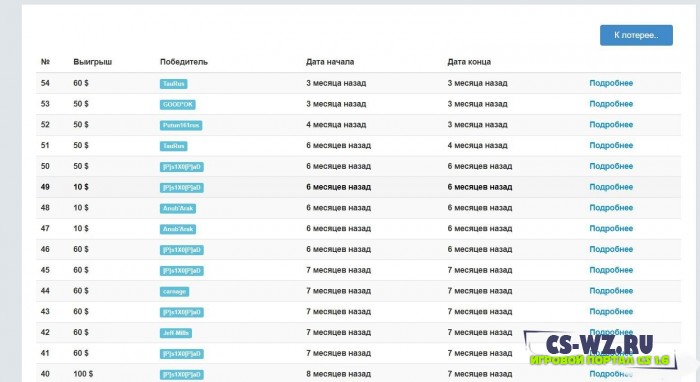The image size is (700, 382).
Task: Click end date "3 месяца назад" in row 52
Action: click(x=478, y=125)
